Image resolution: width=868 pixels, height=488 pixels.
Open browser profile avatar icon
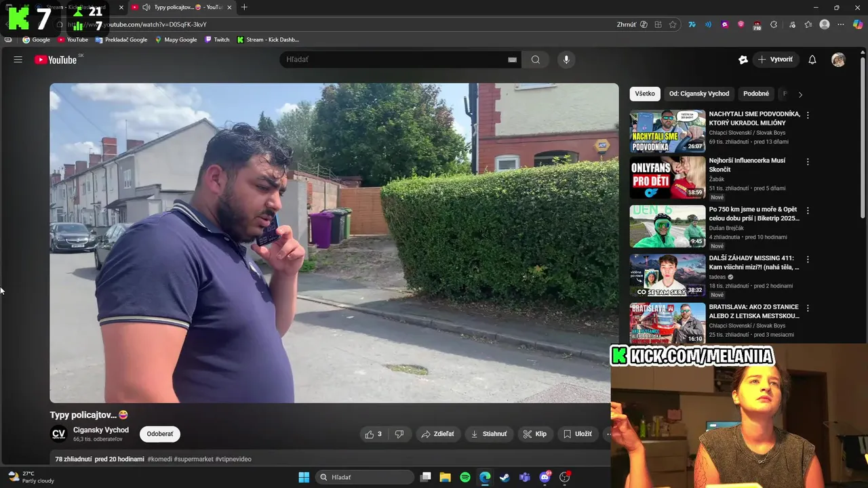(x=825, y=24)
